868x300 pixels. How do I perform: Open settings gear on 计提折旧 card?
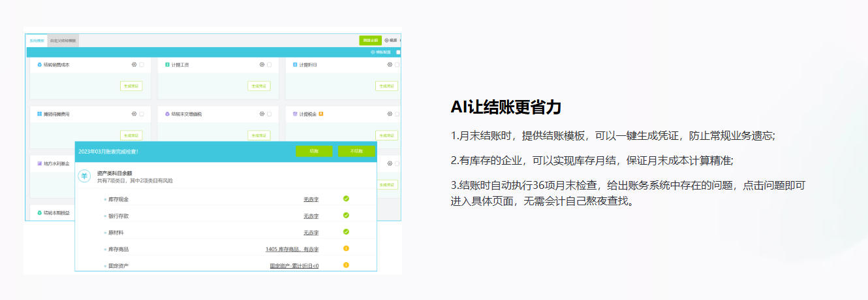pyautogui.click(x=390, y=65)
